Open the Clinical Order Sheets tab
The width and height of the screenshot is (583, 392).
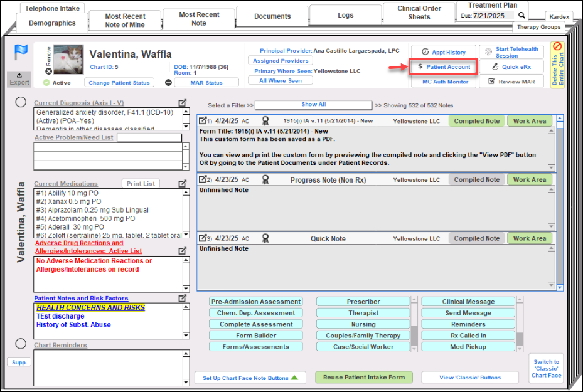[x=419, y=13]
